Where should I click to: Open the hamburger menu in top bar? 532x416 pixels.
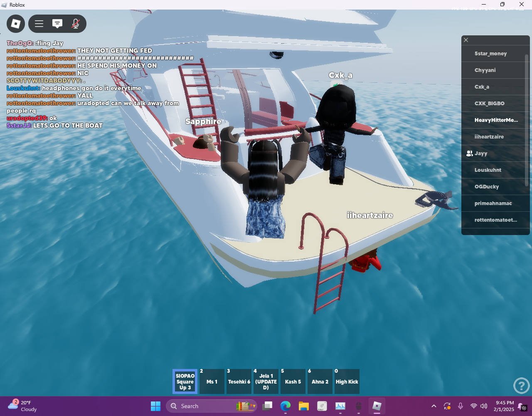tap(39, 24)
